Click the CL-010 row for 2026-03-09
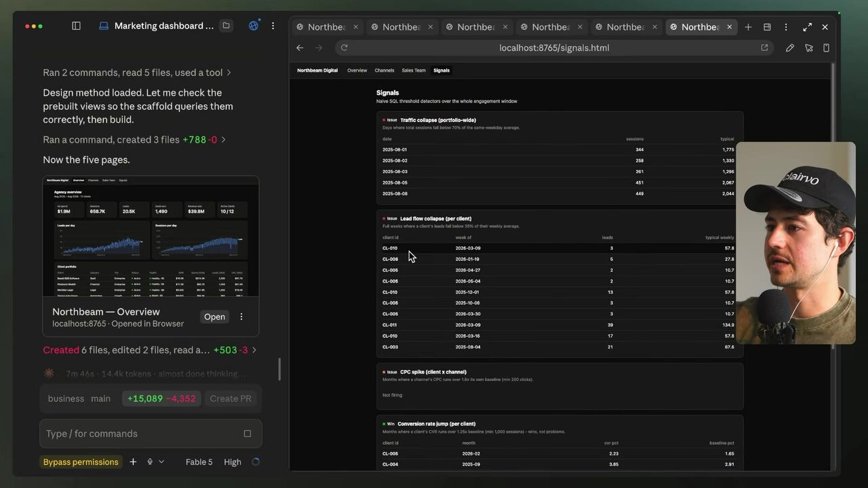The image size is (868, 488). click(x=559, y=248)
